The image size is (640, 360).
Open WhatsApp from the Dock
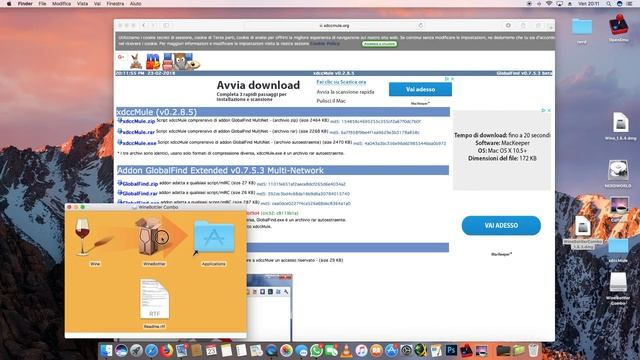[x=316, y=351]
